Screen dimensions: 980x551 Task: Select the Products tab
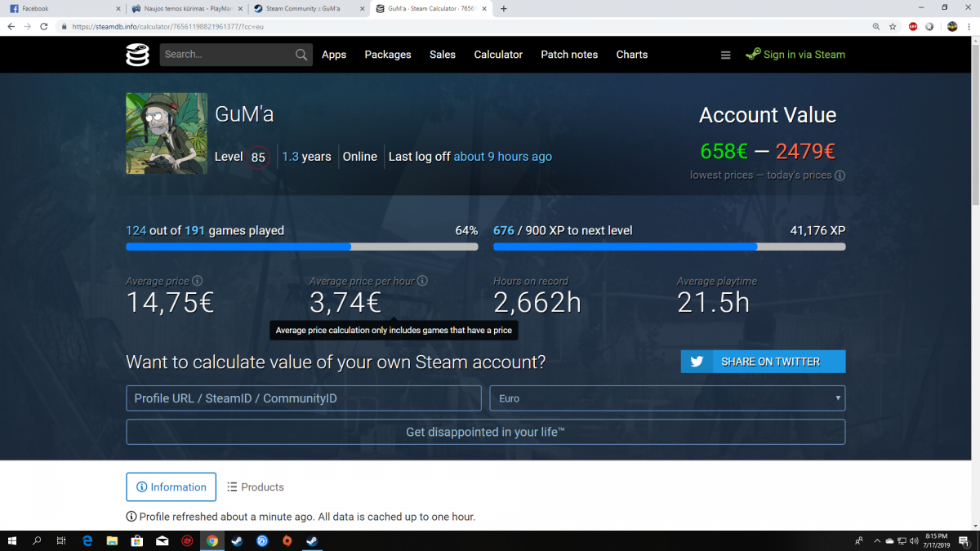click(x=256, y=487)
